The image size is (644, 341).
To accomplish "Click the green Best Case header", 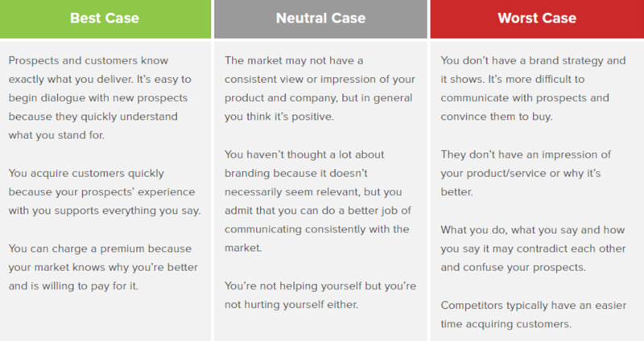I will pos(105,18).
